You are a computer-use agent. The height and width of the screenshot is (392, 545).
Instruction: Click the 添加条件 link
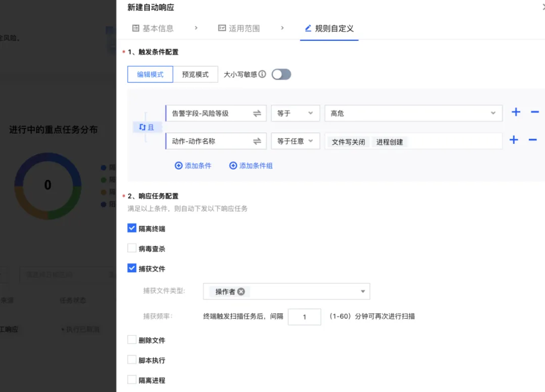(193, 165)
